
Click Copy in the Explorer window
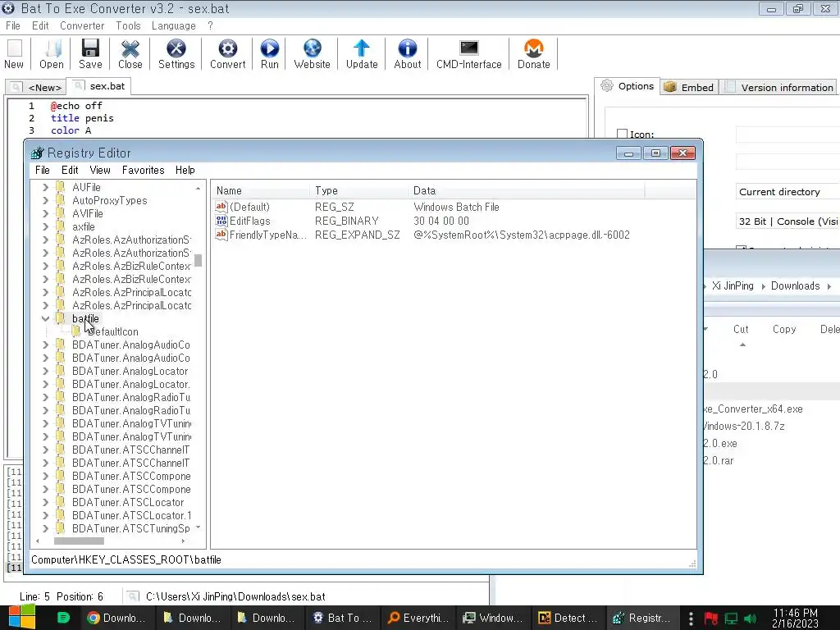[x=784, y=330]
